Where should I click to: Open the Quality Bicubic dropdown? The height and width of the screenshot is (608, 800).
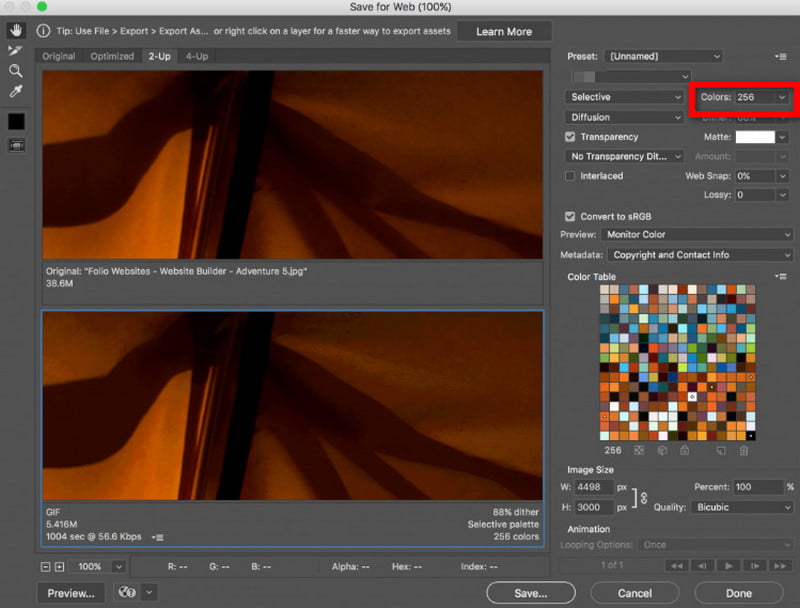[x=742, y=507]
